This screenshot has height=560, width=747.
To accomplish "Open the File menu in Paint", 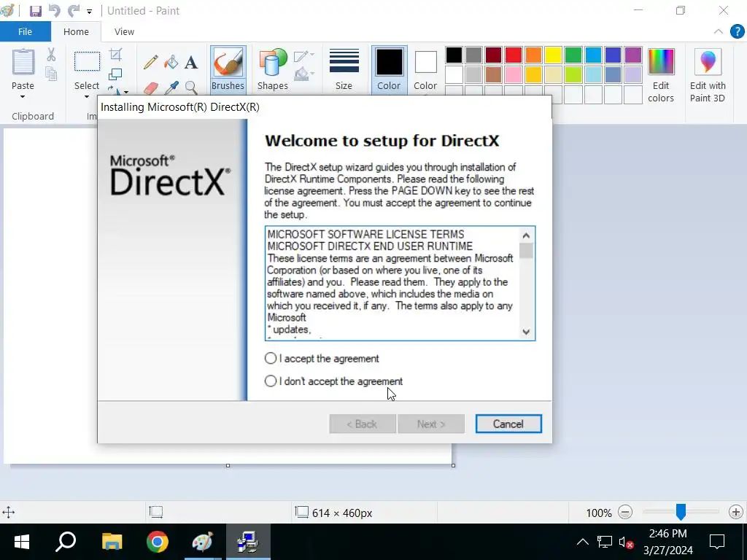I will [26, 31].
